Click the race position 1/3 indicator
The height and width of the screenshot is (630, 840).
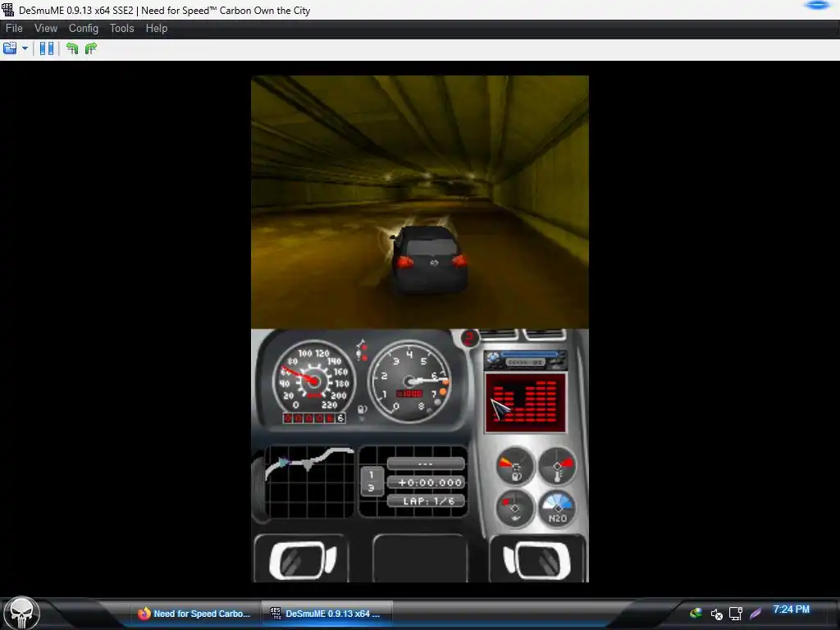372,482
